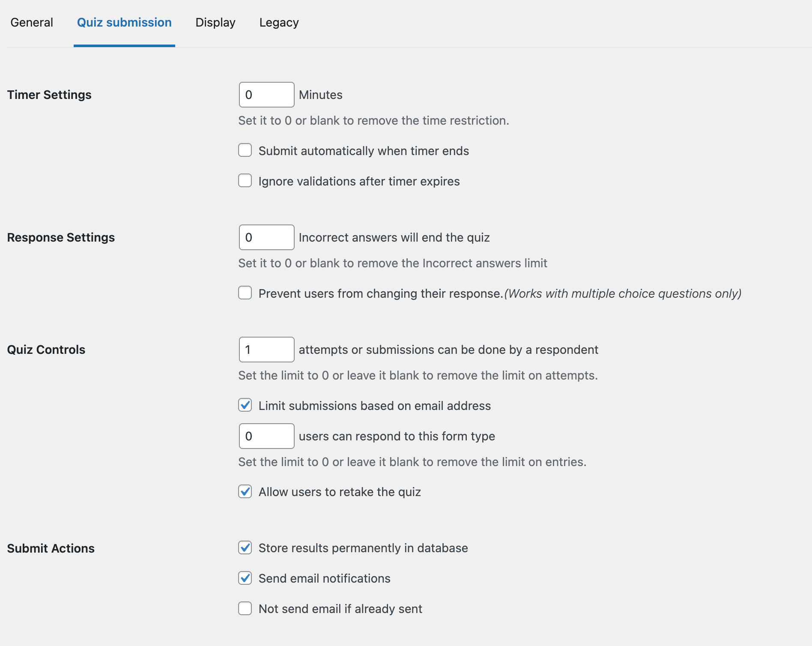The image size is (812, 646).
Task: Click the Submit Actions section label
Action: pyautogui.click(x=51, y=548)
